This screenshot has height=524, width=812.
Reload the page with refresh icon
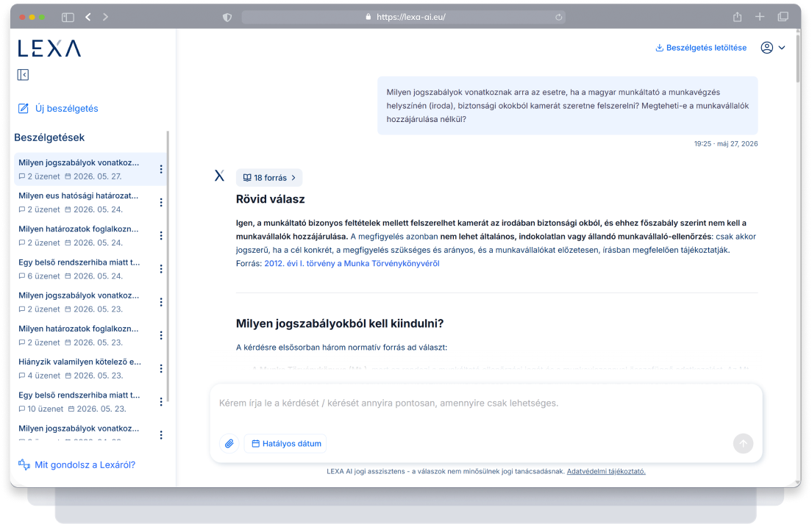pyautogui.click(x=558, y=17)
